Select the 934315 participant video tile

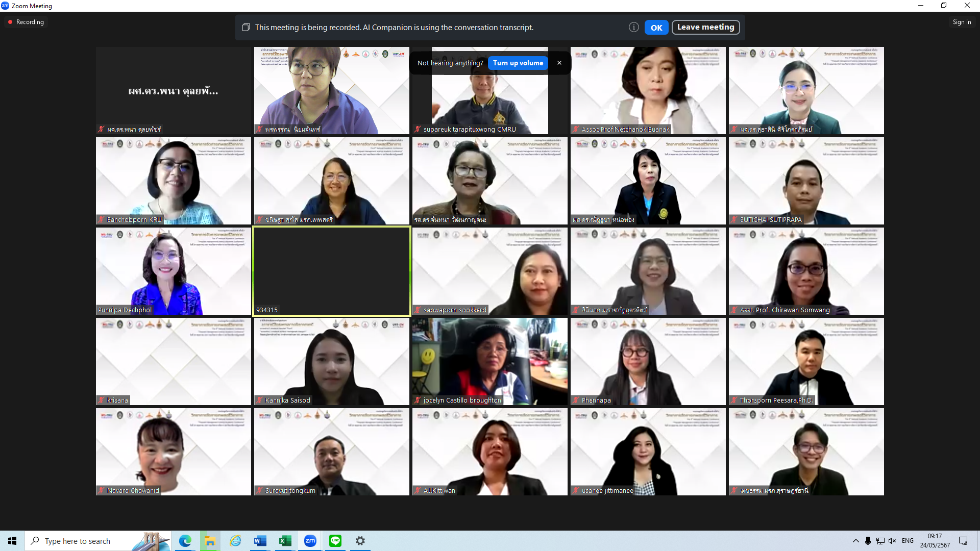pos(331,271)
